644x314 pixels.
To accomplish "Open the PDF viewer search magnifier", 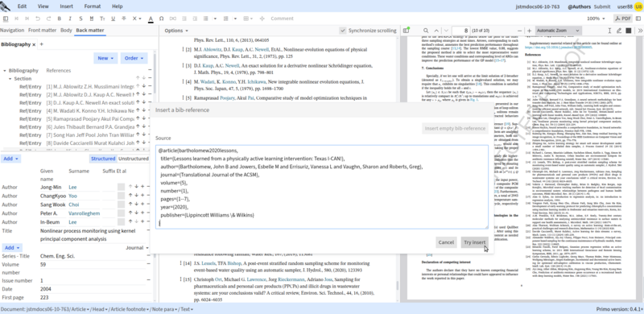I will point(426,31).
